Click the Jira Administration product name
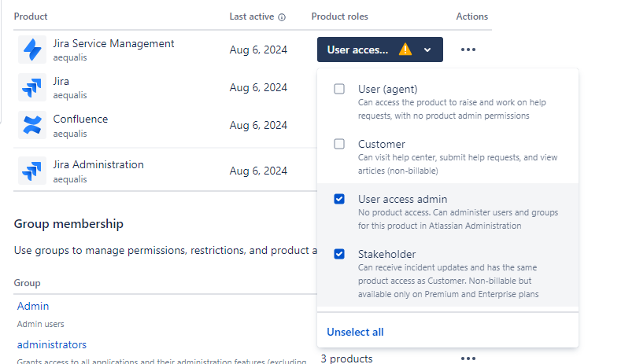Image resolution: width=636 pixels, height=364 pixels. 98,164
